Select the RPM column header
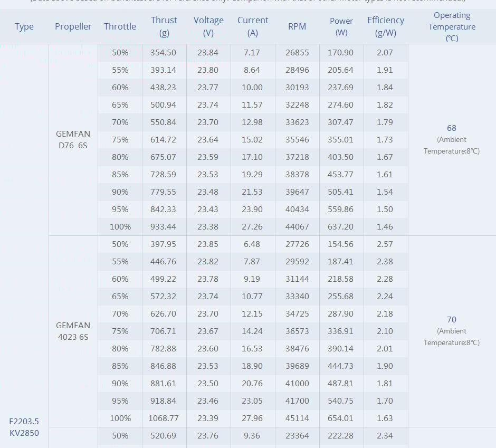 click(297, 26)
